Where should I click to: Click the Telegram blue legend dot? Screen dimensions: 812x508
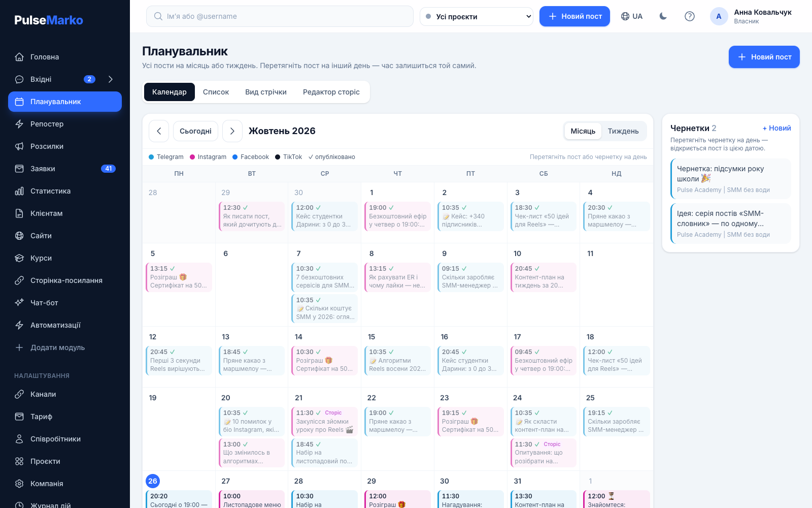click(x=151, y=157)
